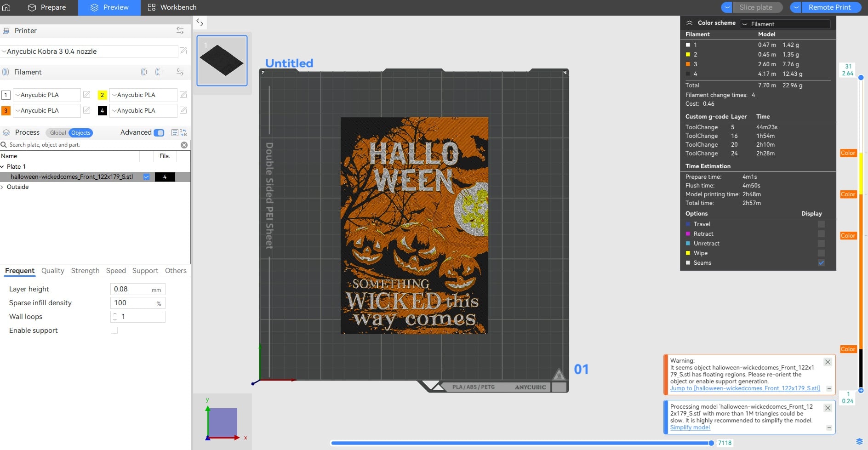Click the layers icon at bottom right
Screen dimensions: 868x450
(x=859, y=442)
